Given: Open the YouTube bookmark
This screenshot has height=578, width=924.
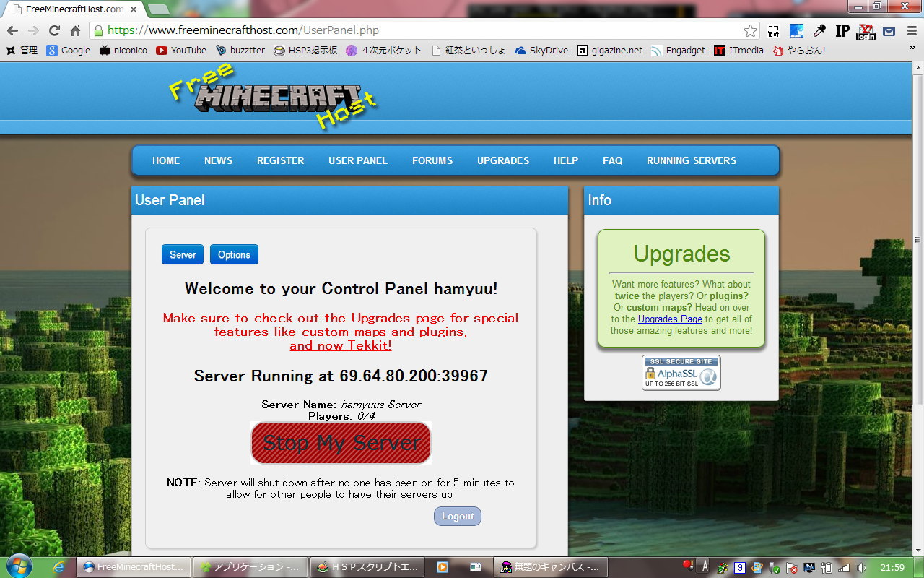Looking at the screenshot, I should [x=181, y=51].
